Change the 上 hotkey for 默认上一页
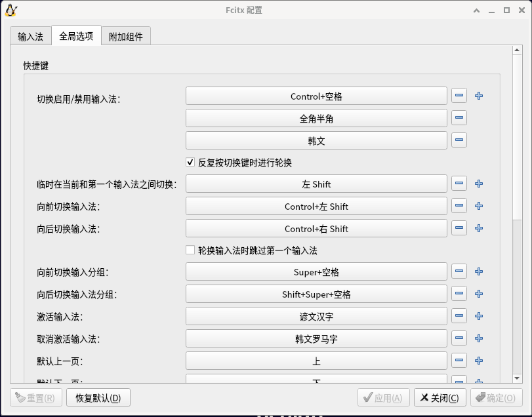 [x=316, y=361]
